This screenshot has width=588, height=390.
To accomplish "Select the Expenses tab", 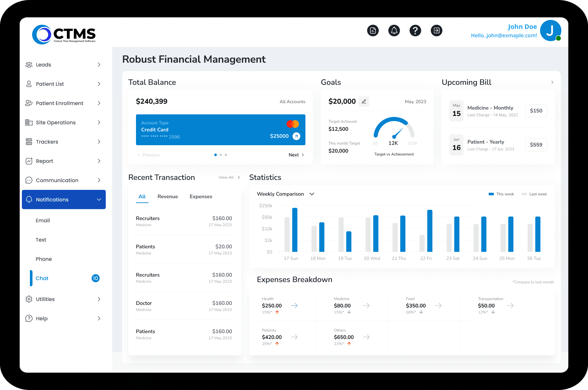I will 201,197.
